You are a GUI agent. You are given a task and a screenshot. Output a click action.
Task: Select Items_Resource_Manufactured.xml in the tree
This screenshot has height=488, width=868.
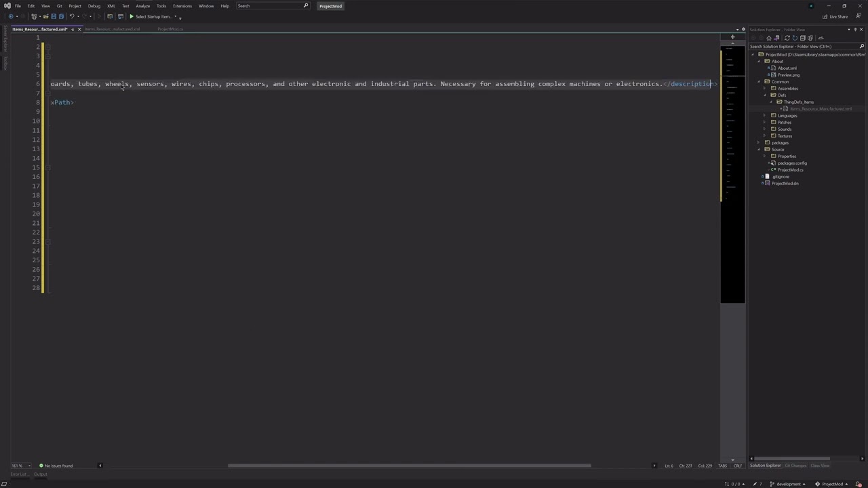click(821, 108)
